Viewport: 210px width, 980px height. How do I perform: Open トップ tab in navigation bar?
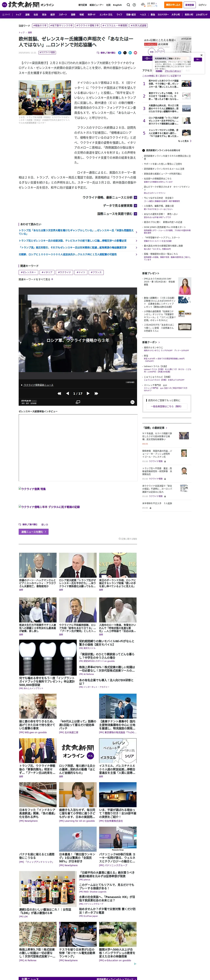tap(18, 15)
